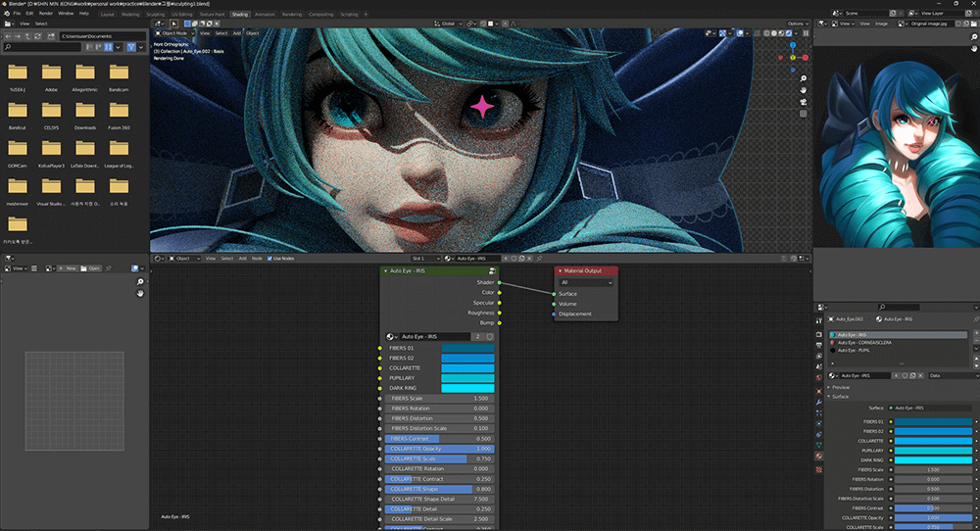The height and width of the screenshot is (531, 980).
Task: Toggle camera view in 3D viewport
Action: pyautogui.click(x=804, y=102)
